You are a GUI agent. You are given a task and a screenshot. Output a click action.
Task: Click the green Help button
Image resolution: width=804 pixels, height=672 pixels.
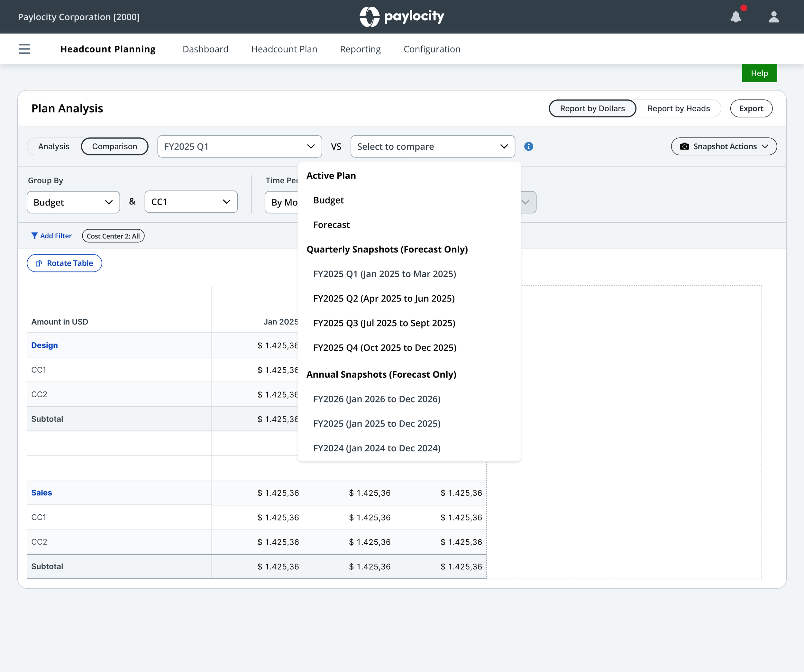click(759, 74)
